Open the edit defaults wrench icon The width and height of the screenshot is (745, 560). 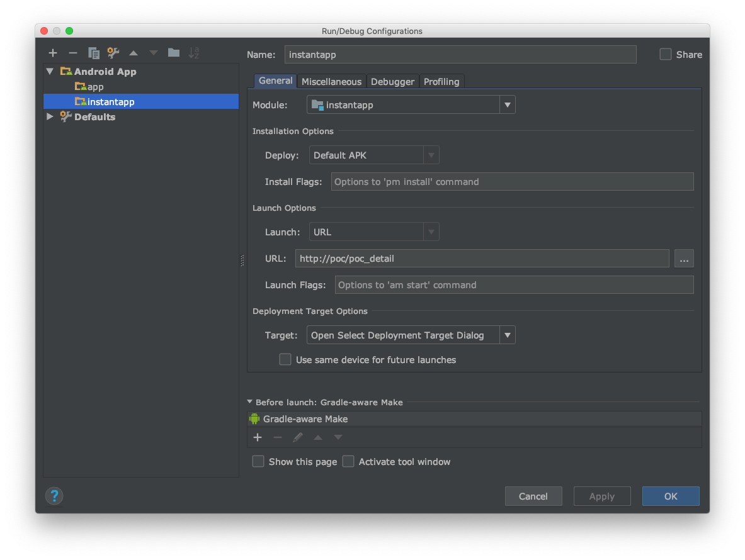[x=113, y=53]
